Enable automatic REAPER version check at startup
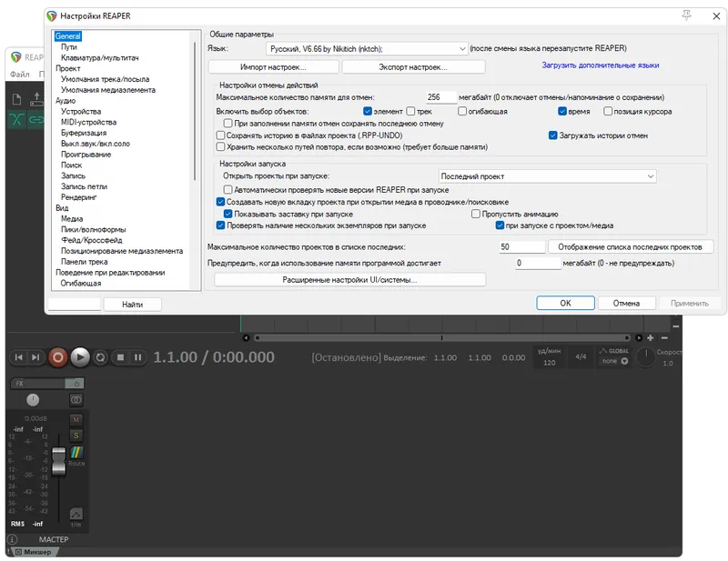The height and width of the screenshot is (561, 728). point(228,189)
